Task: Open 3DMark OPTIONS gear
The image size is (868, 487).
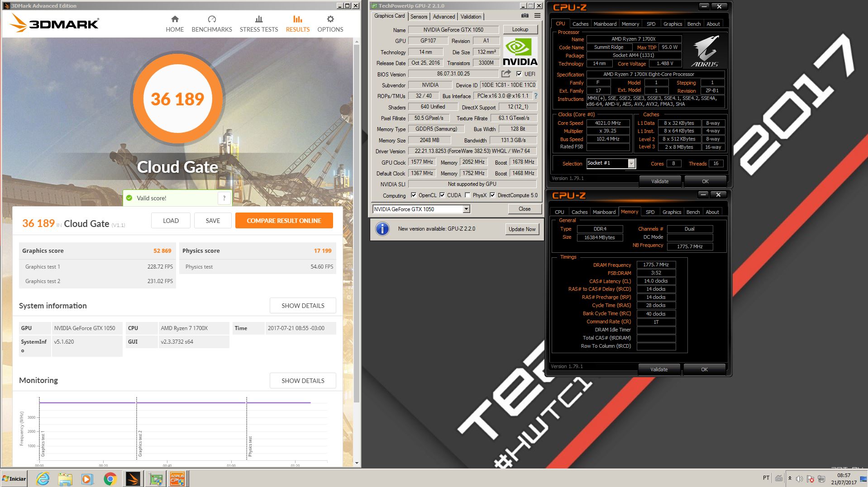Action: click(330, 24)
